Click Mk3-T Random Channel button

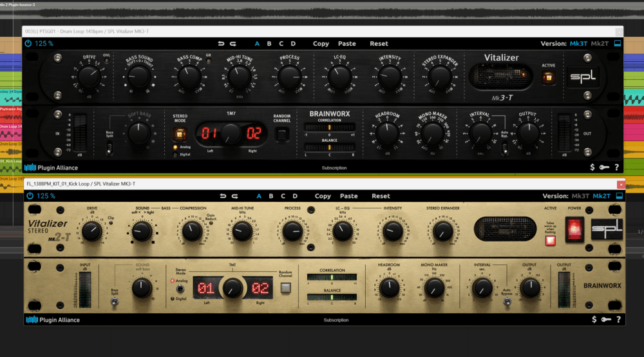(x=282, y=134)
